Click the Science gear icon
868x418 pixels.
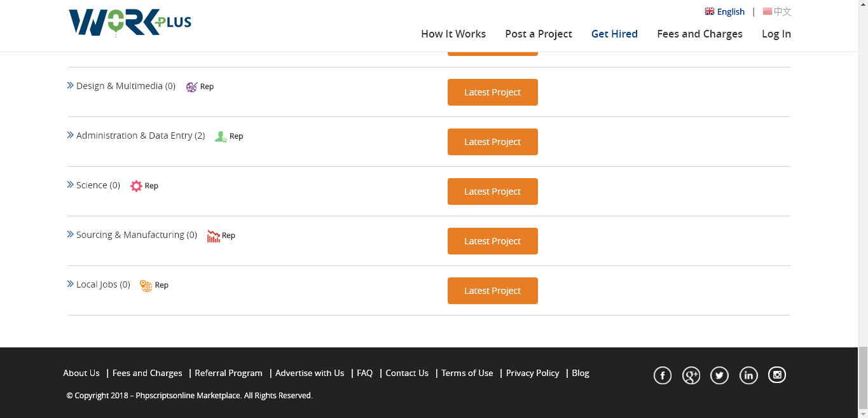click(136, 186)
